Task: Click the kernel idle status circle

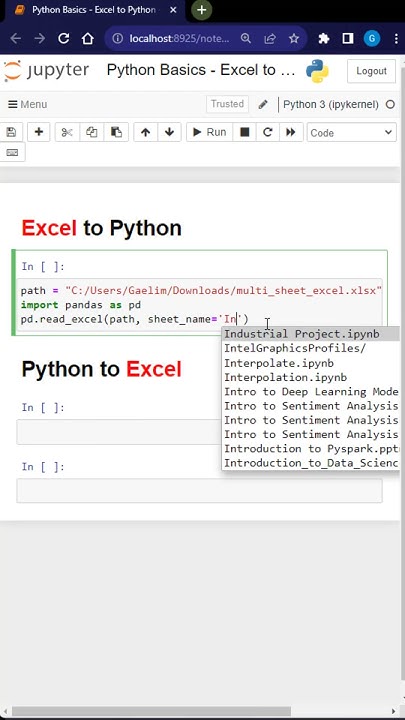Action: click(390, 104)
